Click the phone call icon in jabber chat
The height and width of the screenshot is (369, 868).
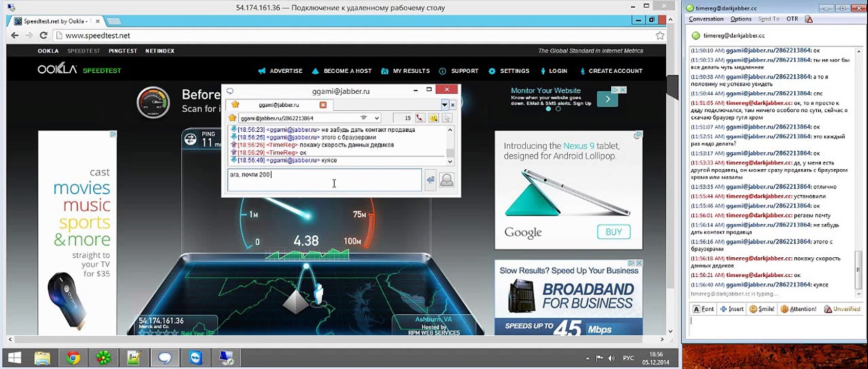click(x=420, y=118)
